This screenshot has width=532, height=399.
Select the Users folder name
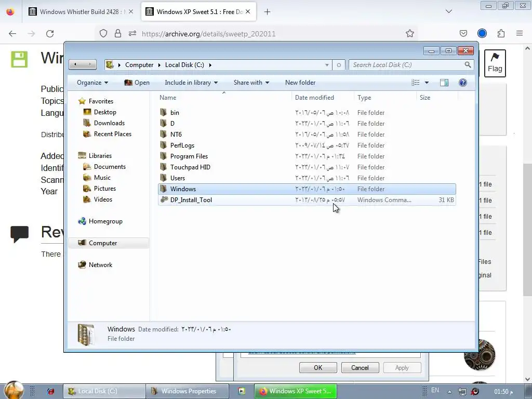point(178,178)
